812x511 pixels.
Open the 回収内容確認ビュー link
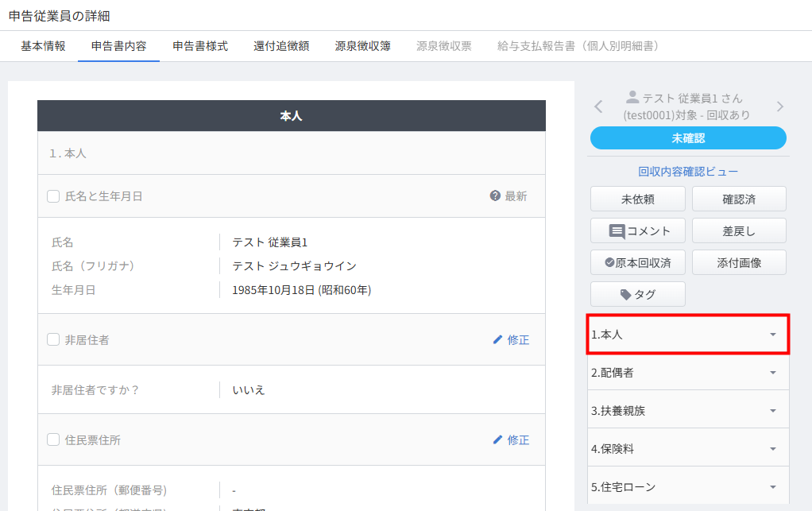688,171
